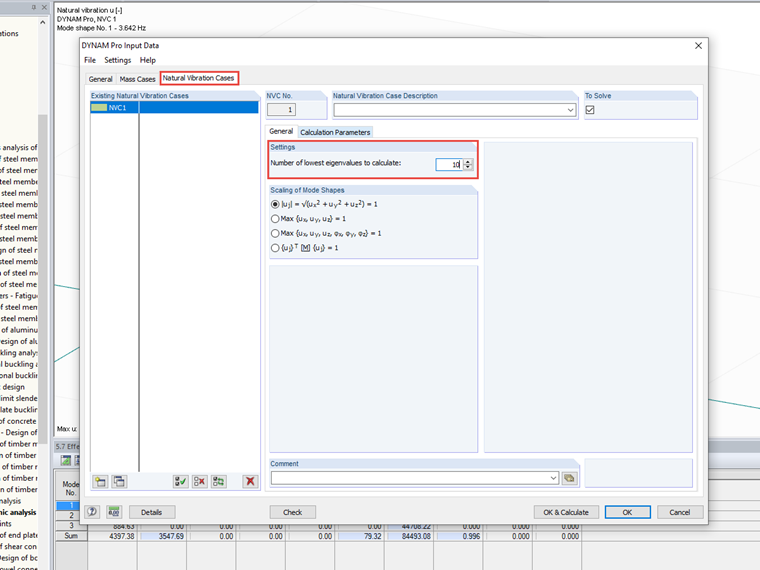Switch to the outer General tab
This screenshot has height=570, width=760.
100,79
